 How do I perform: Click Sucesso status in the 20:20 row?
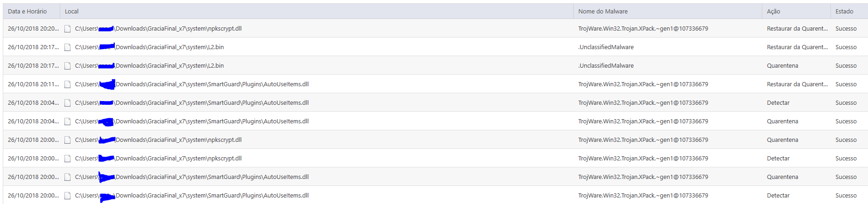pos(846,29)
